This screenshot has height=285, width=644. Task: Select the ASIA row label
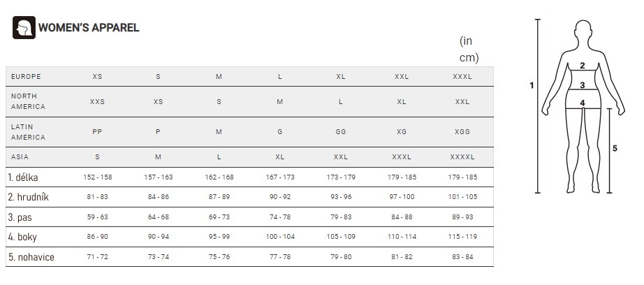point(20,157)
